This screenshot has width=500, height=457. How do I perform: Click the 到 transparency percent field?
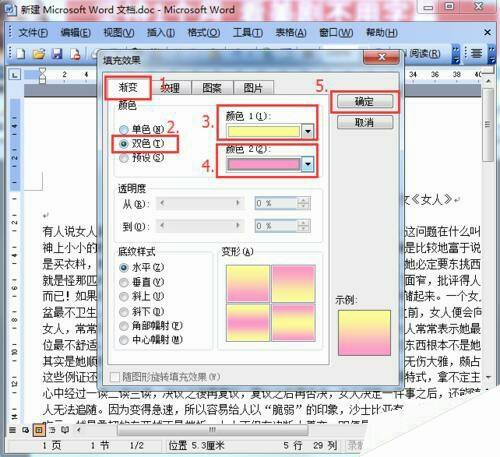tap(276, 226)
